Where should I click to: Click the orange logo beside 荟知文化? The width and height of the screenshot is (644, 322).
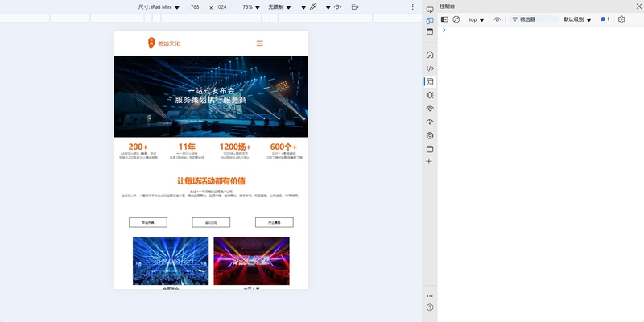pos(151,43)
